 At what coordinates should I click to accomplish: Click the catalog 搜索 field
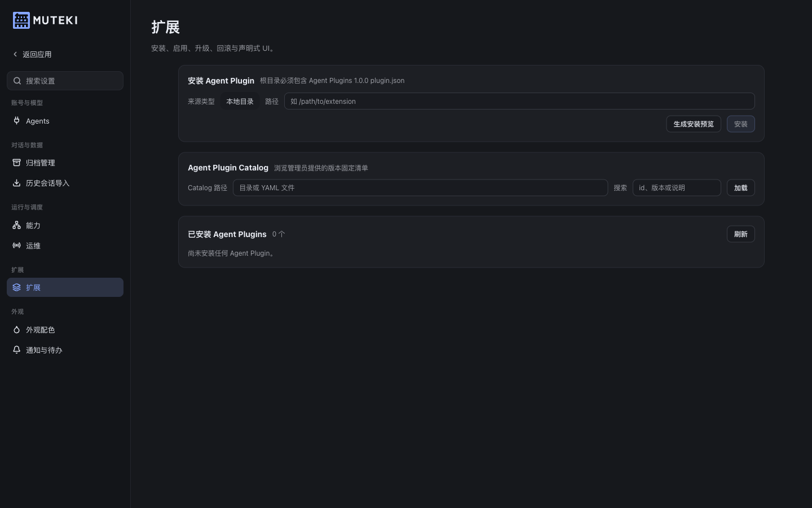coord(677,188)
